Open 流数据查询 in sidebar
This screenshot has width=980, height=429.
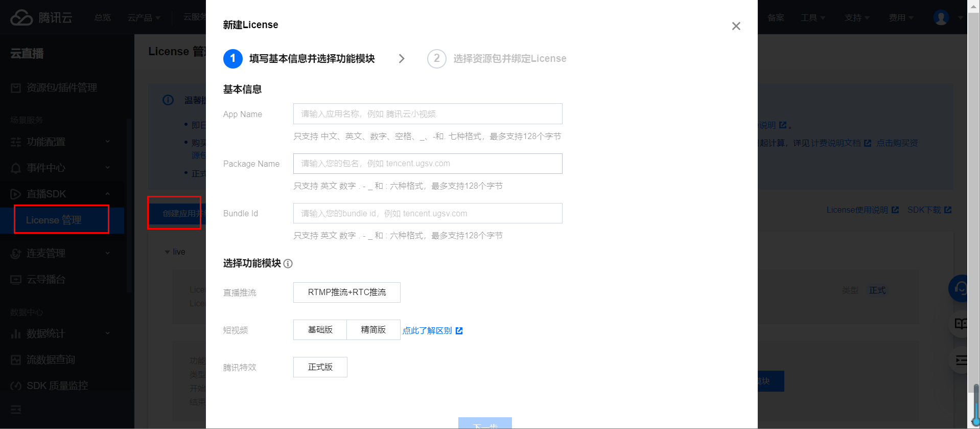coord(51,359)
